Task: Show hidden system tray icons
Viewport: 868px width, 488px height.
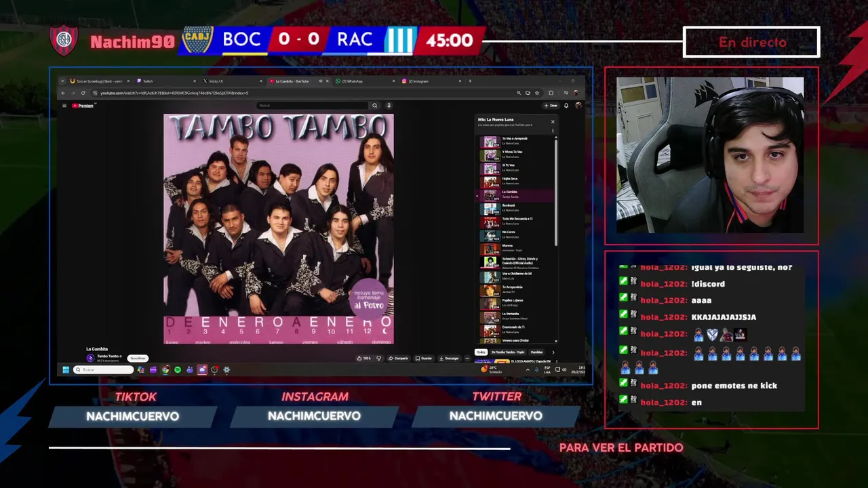Action: point(528,369)
